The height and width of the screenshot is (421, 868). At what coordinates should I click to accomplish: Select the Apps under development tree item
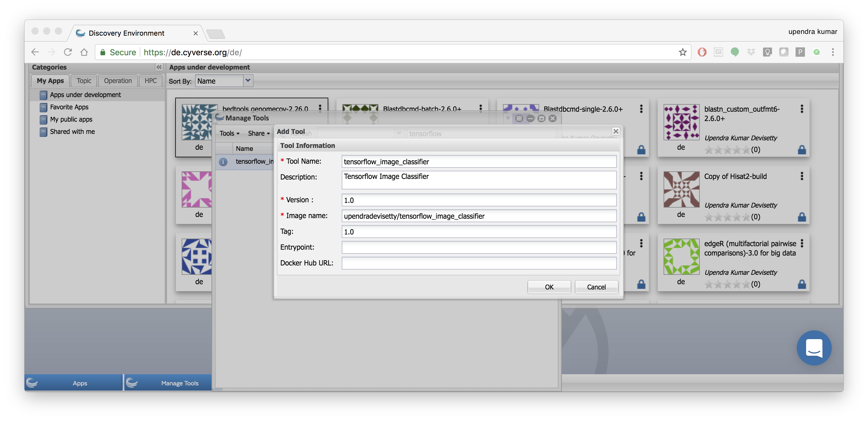pyautogui.click(x=85, y=95)
